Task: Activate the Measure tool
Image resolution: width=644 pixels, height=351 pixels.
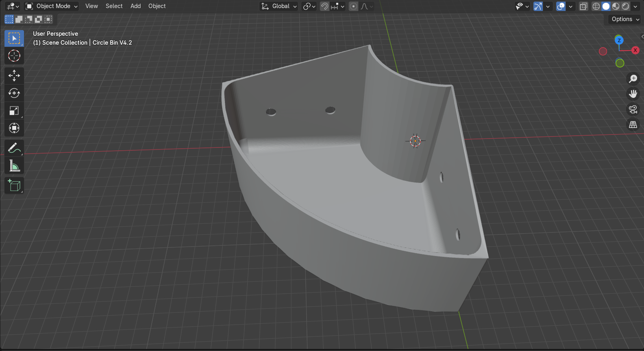Action: pyautogui.click(x=14, y=166)
